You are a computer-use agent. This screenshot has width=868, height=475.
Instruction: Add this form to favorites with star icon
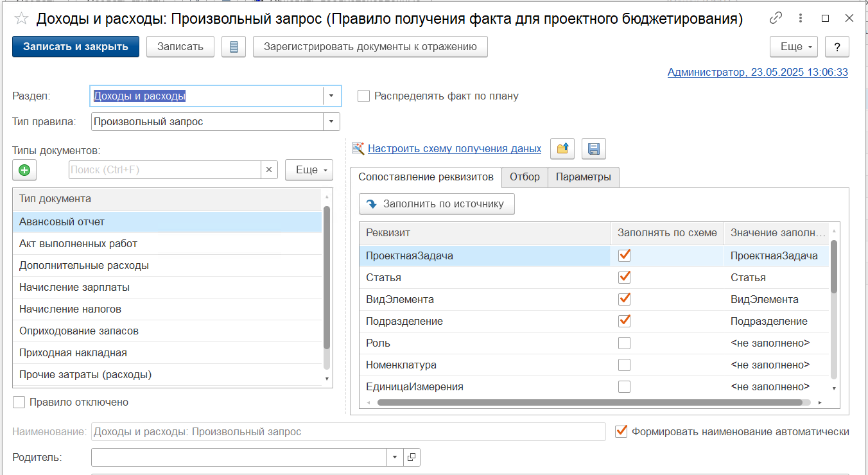21,19
